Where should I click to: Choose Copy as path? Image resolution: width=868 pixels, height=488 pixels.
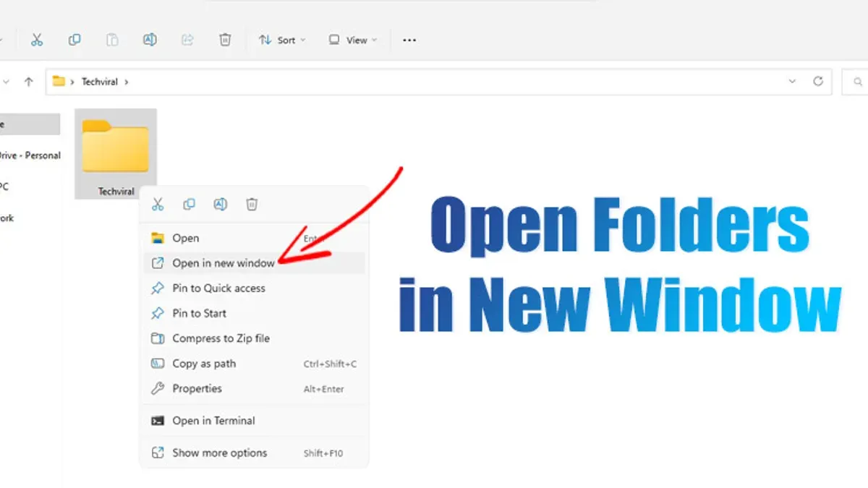254,364
